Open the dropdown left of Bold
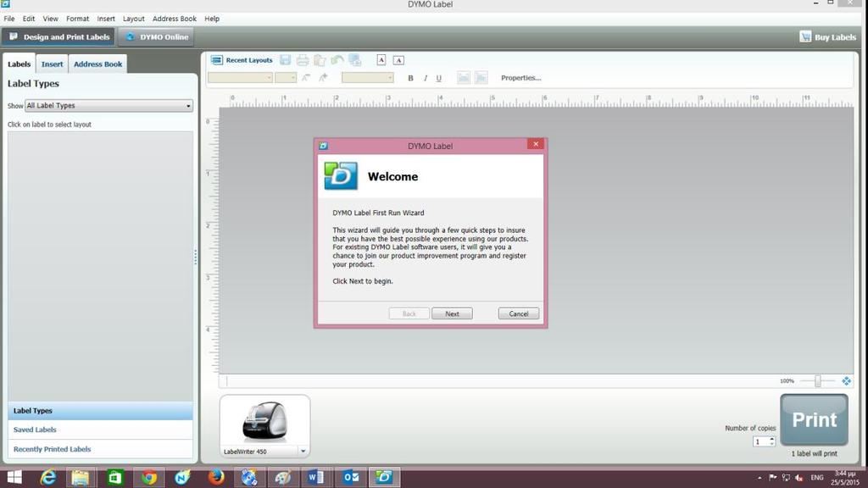This screenshot has width=868, height=488. (x=368, y=78)
